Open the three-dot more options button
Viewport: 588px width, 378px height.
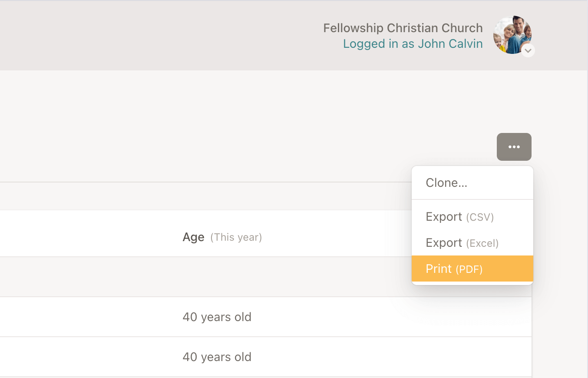(x=514, y=147)
